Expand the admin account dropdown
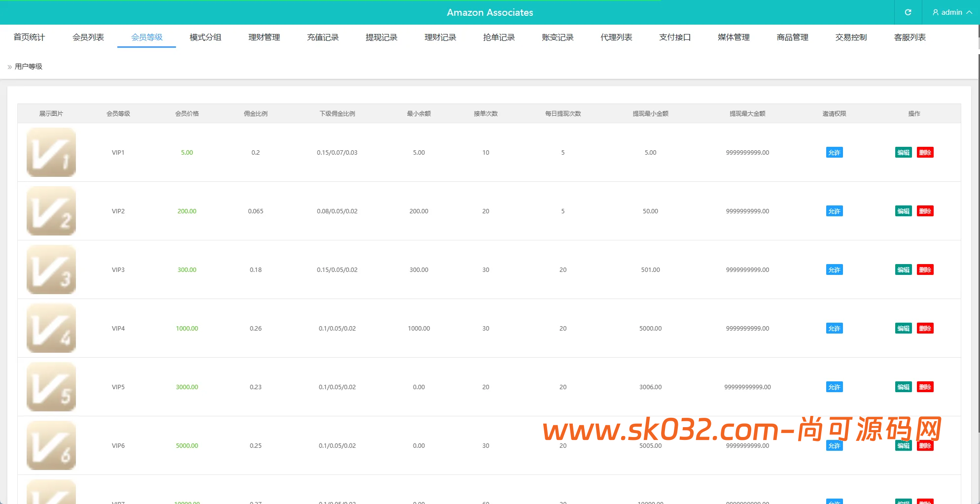 (x=968, y=12)
